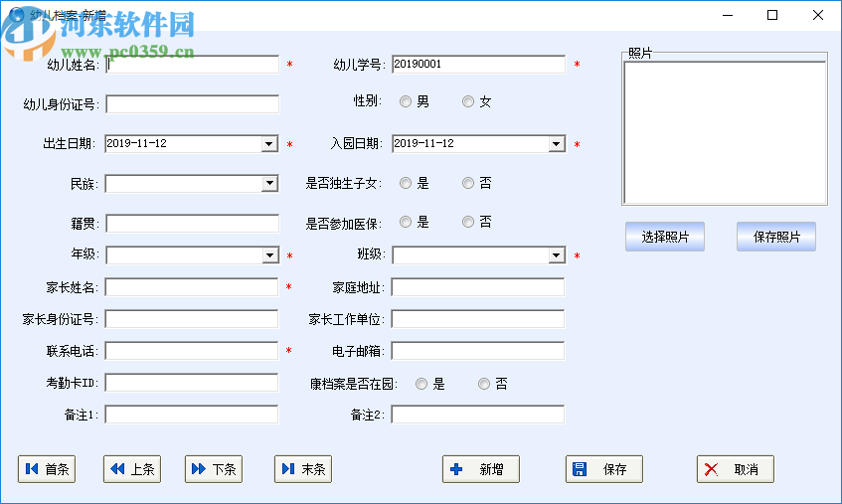Click the 家长姓名 input field
The height and width of the screenshot is (504, 842).
(x=192, y=287)
